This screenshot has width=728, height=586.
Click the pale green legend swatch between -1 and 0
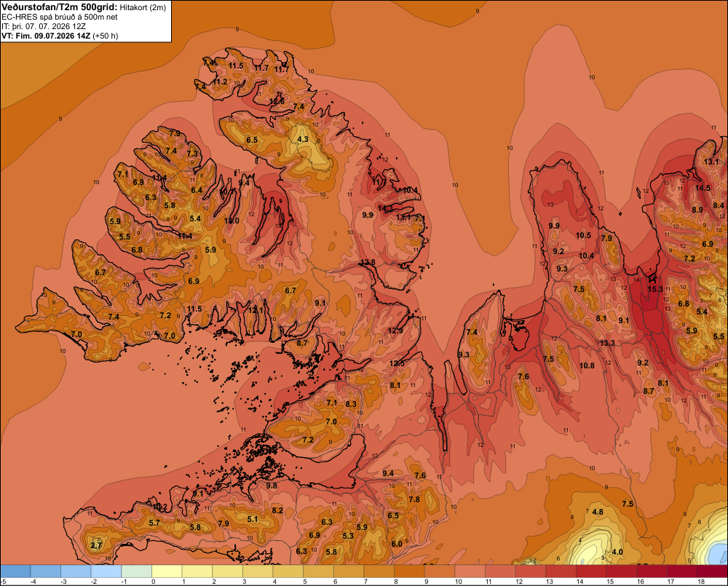[137, 571]
